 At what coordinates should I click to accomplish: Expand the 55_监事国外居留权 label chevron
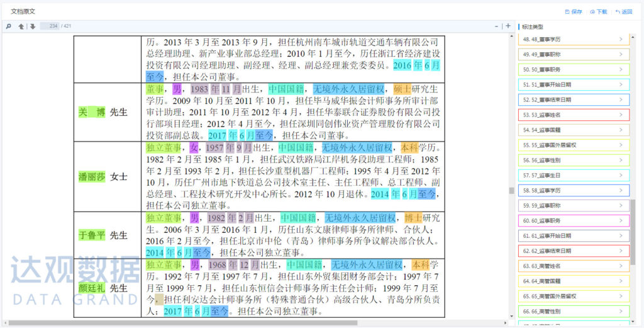[x=621, y=145]
